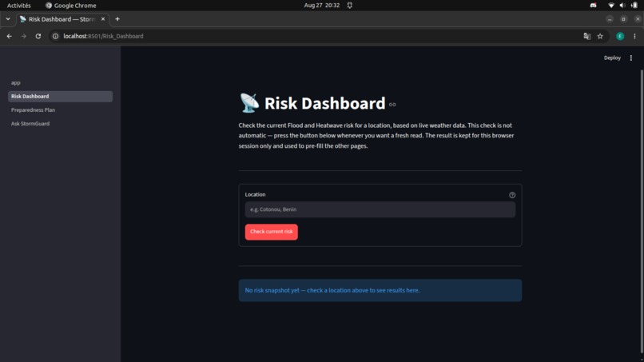
Task: Close the Risk Dashboard browser tab
Action: 103,19
